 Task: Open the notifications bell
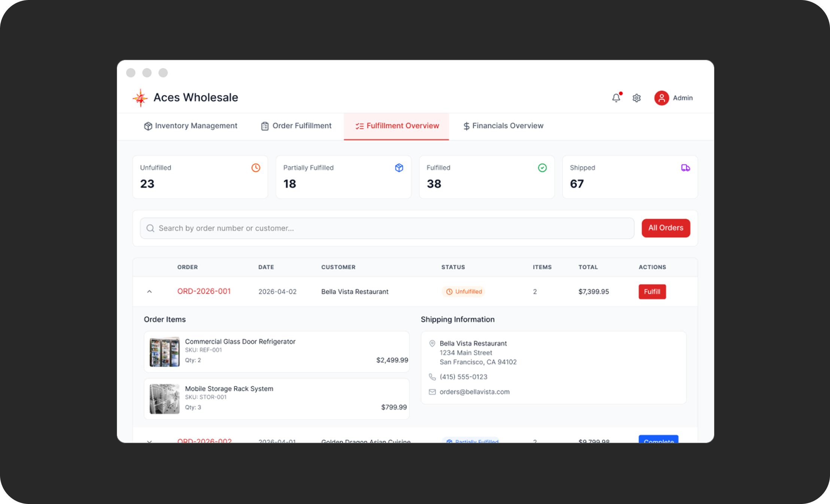tap(616, 98)
